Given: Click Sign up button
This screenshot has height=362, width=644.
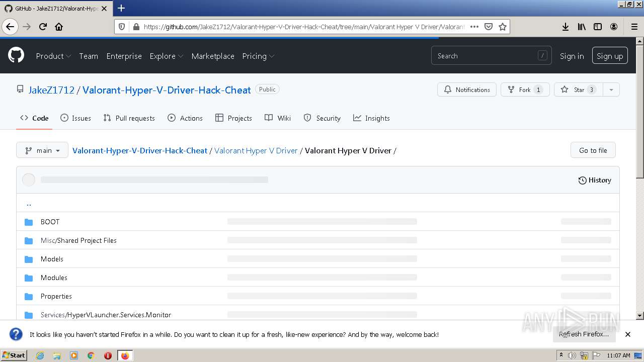Looking at the screenshot, I should [610, 56].
